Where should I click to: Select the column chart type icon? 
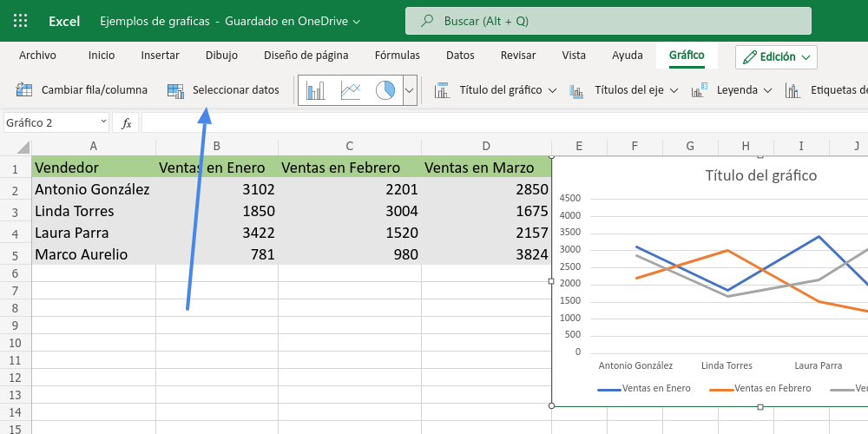click(315, 90)
